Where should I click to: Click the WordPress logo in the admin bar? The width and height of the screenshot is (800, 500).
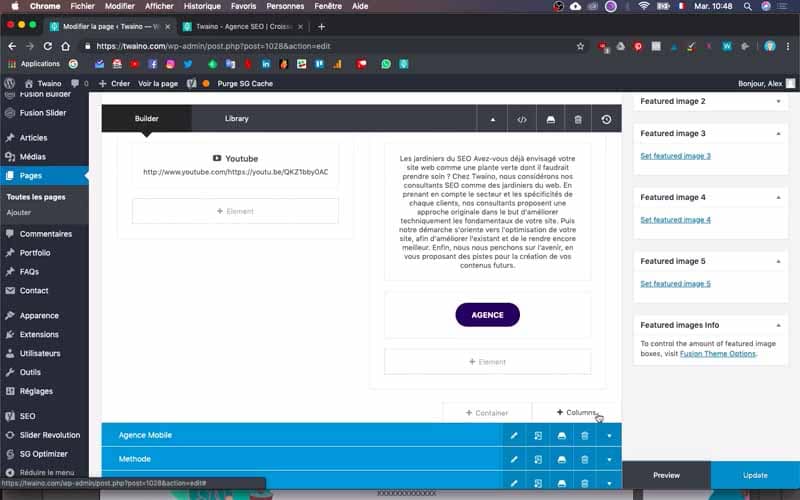[x=10, y=83]
